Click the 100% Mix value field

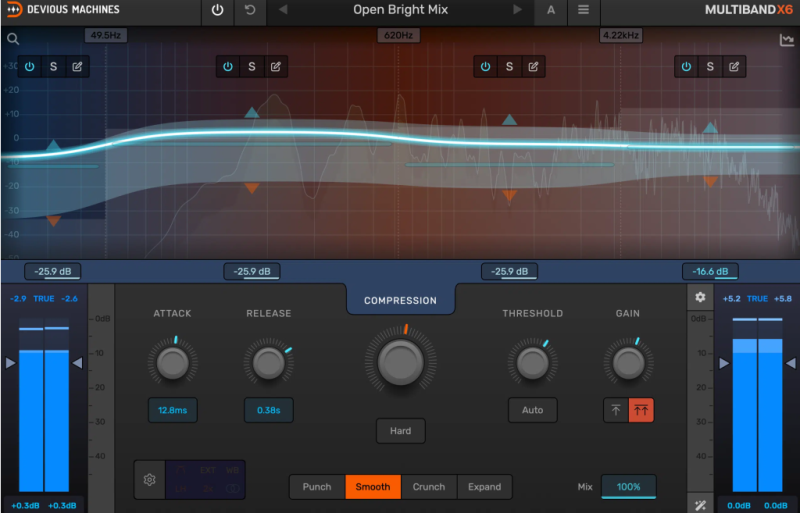click(629, 487)
